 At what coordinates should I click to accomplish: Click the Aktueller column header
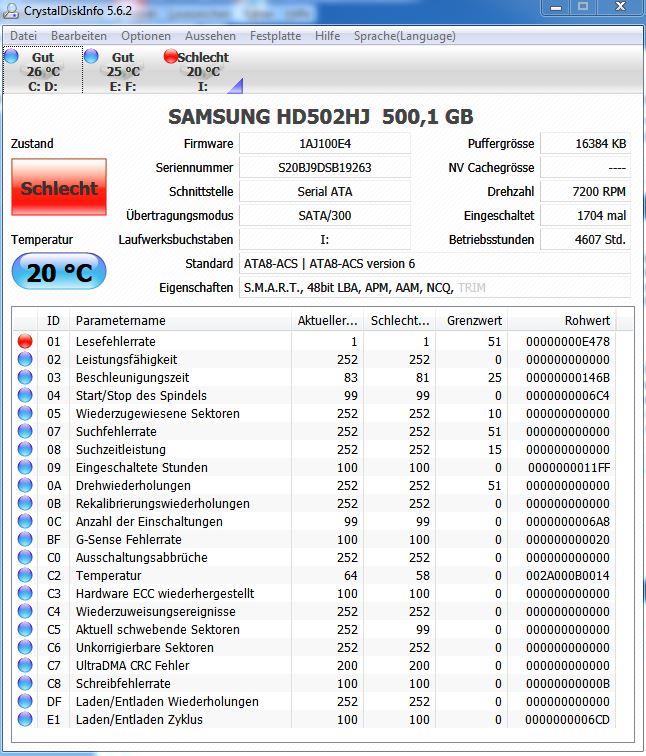click(327, 321)
